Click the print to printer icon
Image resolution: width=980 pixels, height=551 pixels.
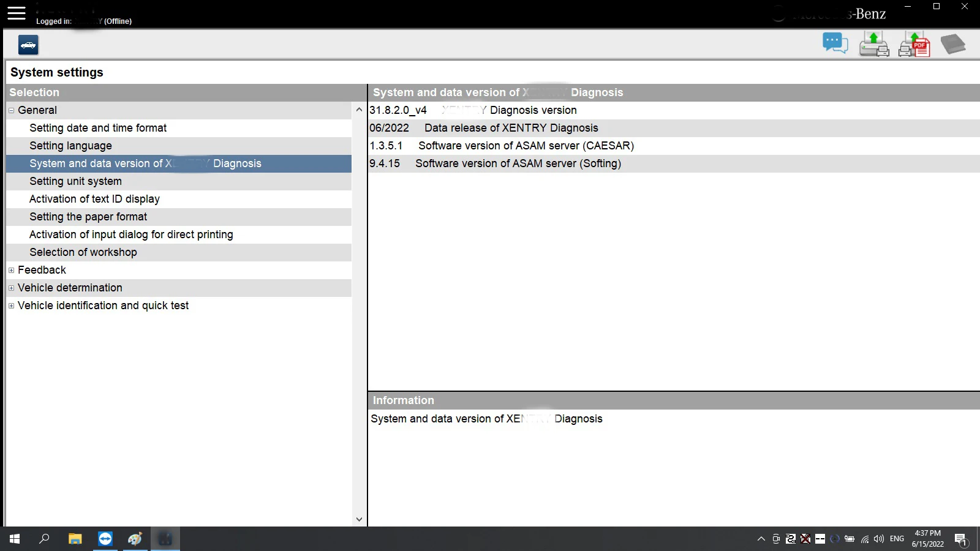coord(874,44)
